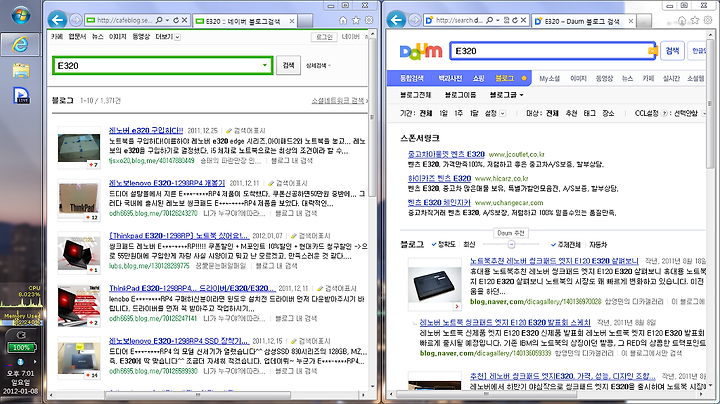Click Daum 검색 search button
Viewport: 720px width, 404px height.
click(x=672, y=51)
